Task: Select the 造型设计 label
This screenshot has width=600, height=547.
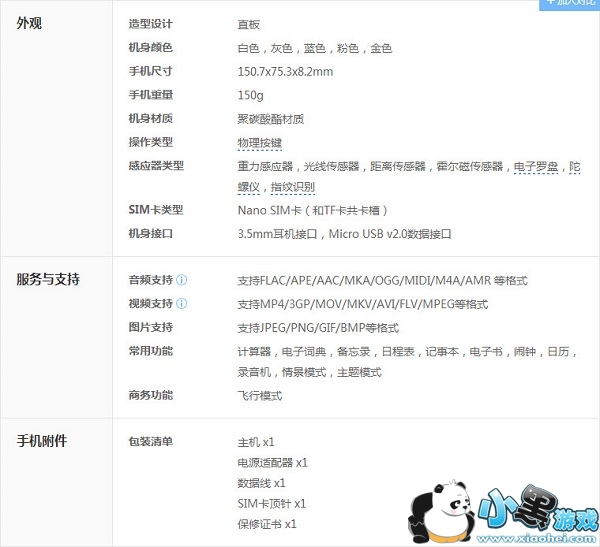Action: (x=150, y=24)
